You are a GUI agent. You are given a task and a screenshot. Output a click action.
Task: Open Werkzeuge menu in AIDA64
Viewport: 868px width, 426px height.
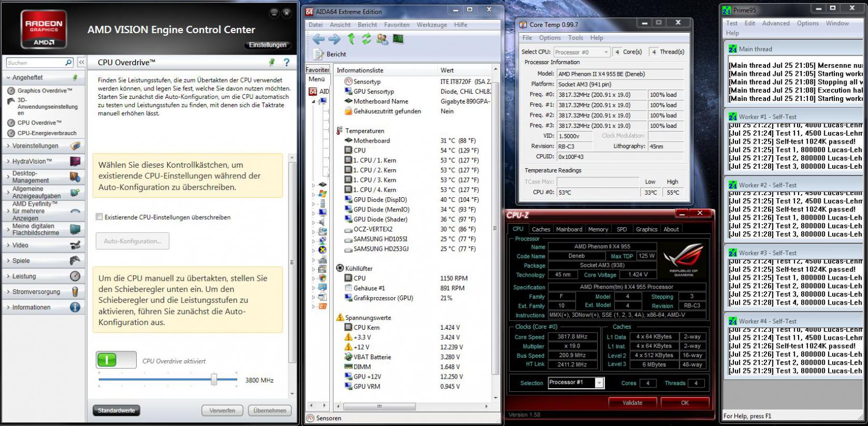[x=432, y=25]
